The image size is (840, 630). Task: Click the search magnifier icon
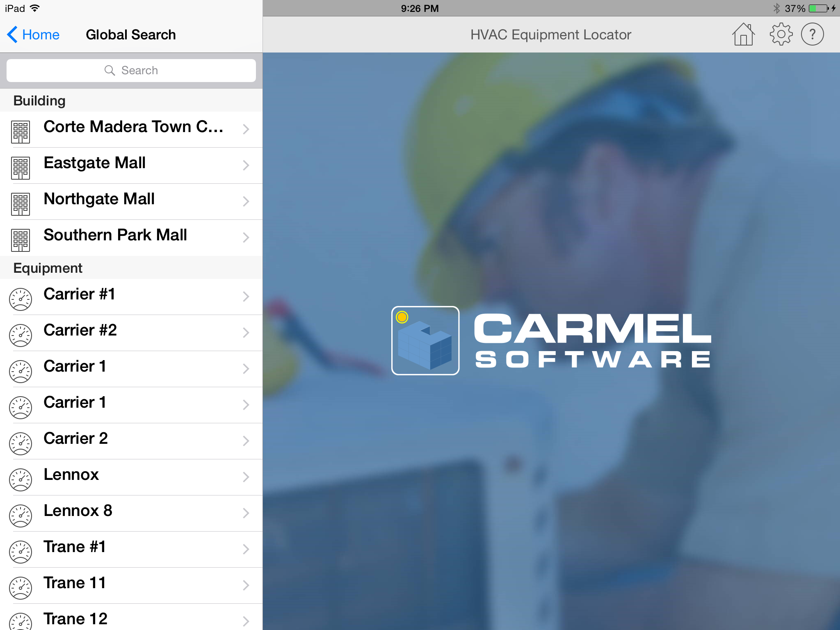[110, 71]
